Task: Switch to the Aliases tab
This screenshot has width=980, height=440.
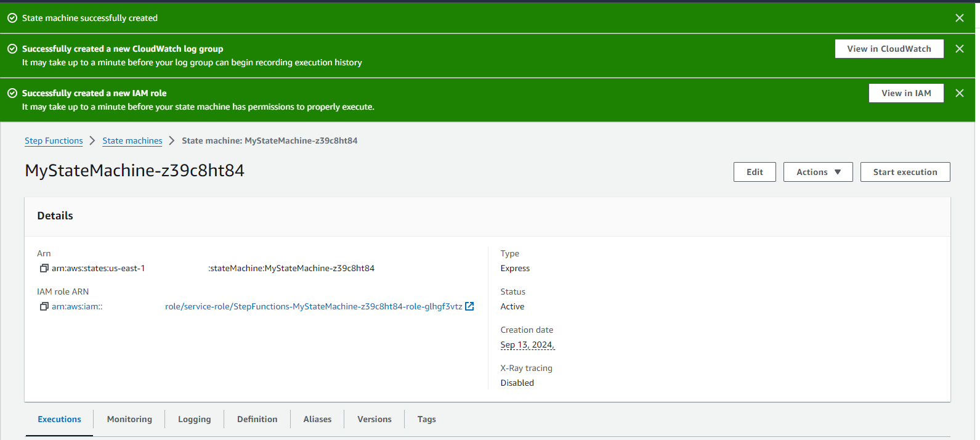Action: tap(317, 419)
